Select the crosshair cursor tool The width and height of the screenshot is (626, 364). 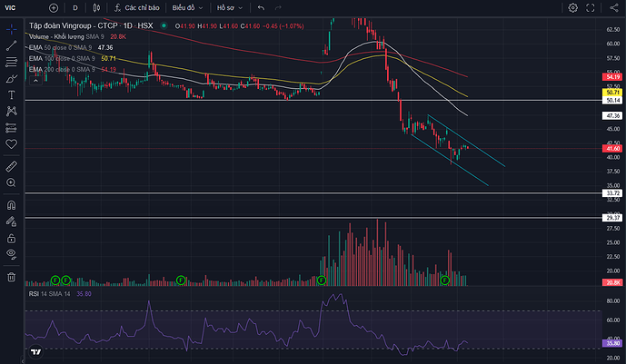(x=11, y=29)
